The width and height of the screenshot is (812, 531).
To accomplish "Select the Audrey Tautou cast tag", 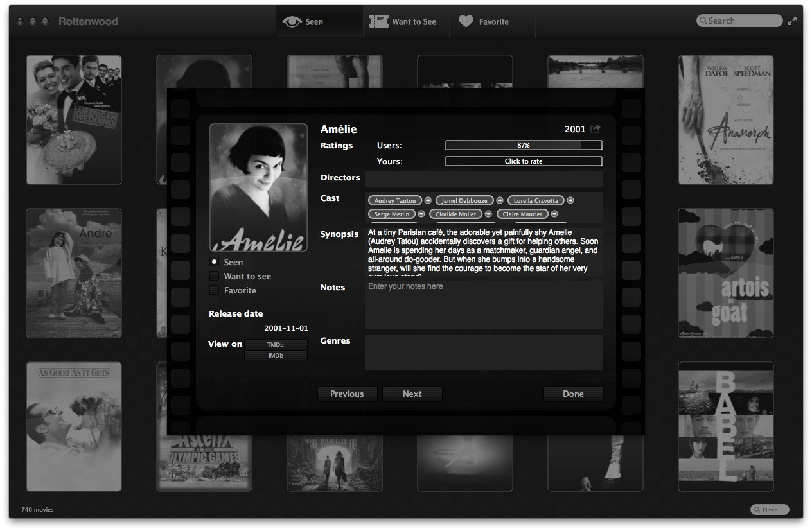I will coord(395,201).
